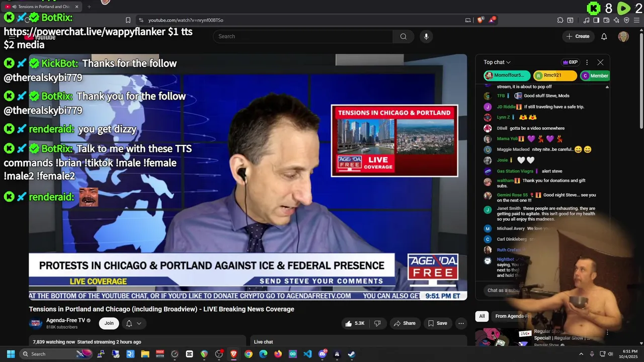This screenshot has height=362, width=644.
Task: Click the video title below the player
Action: [162, 309]
